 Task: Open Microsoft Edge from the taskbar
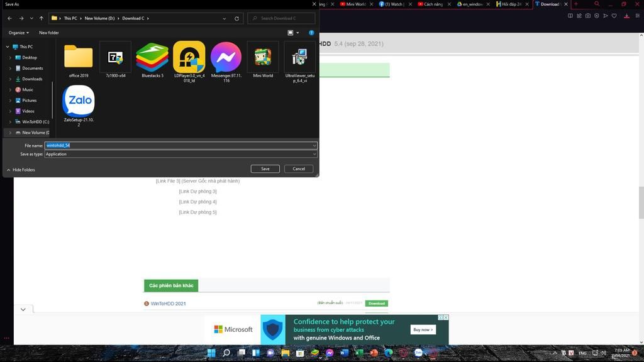pyautogui.click(x=389, y=353)
